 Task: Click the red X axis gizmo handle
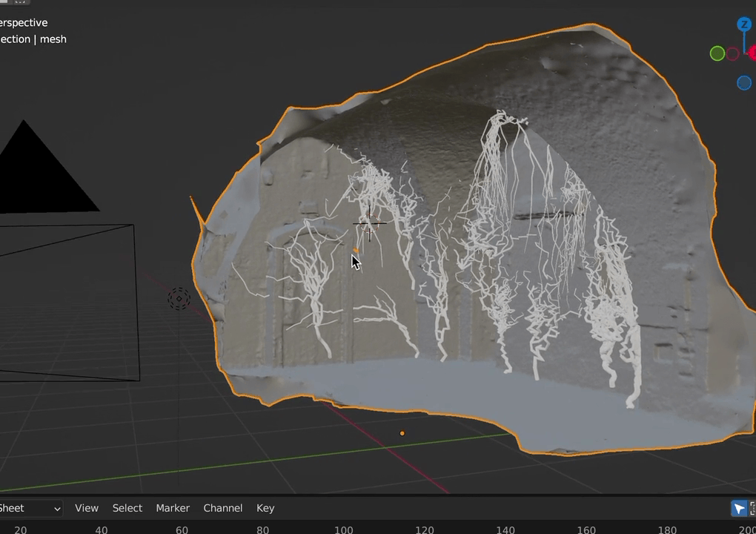tap(752, 53)
